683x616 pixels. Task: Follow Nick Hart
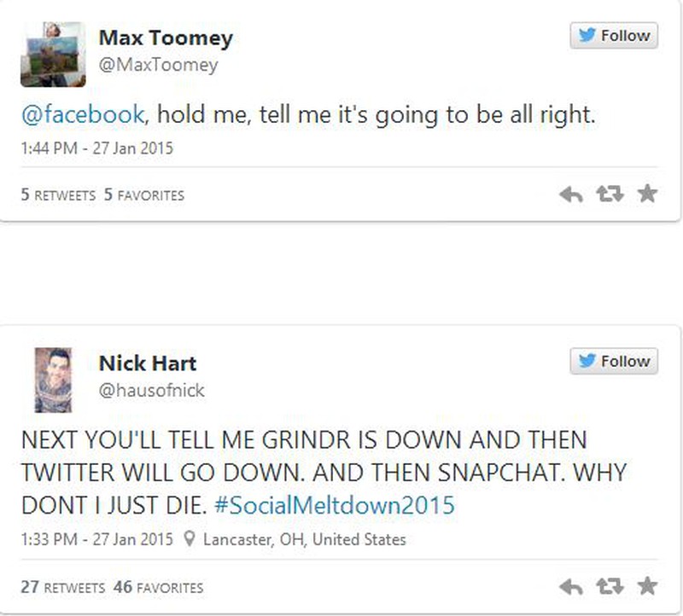pyautogui.click(x=614, y=361)
